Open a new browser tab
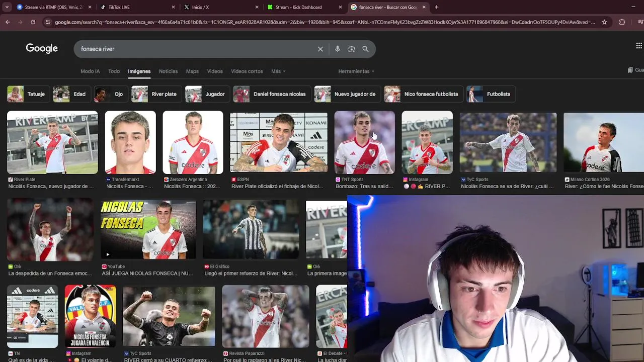Viewport: 644px width, 362px height. tap(436, 7)
